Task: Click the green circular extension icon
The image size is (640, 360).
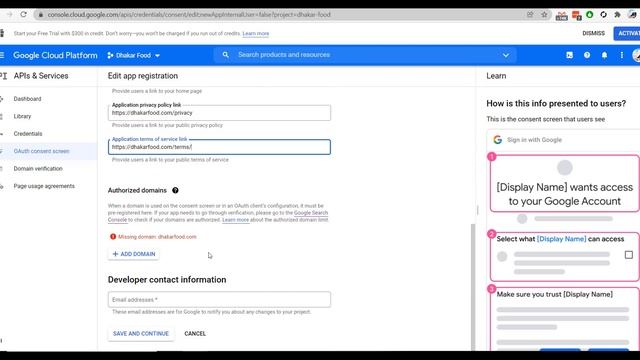Action: pos(590,15)
